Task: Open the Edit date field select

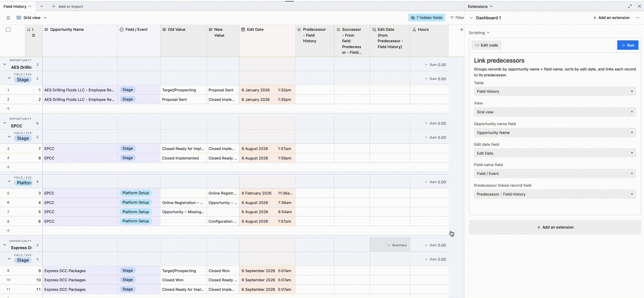Action: pos(555,153)
